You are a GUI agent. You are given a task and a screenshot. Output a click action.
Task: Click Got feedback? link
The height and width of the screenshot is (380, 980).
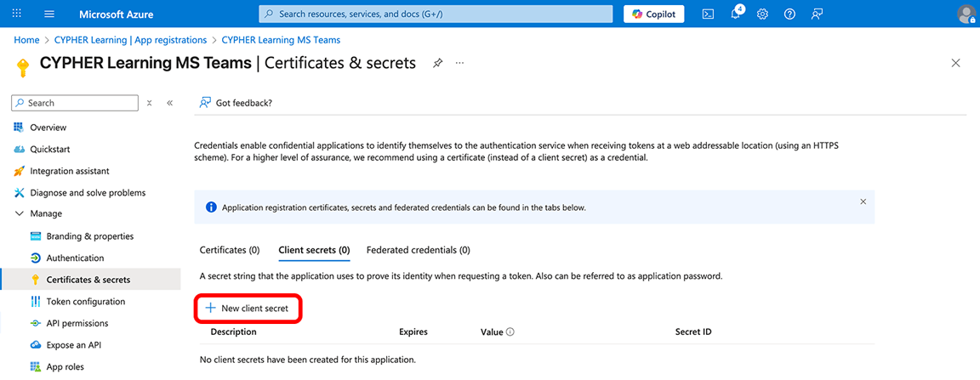236,103
